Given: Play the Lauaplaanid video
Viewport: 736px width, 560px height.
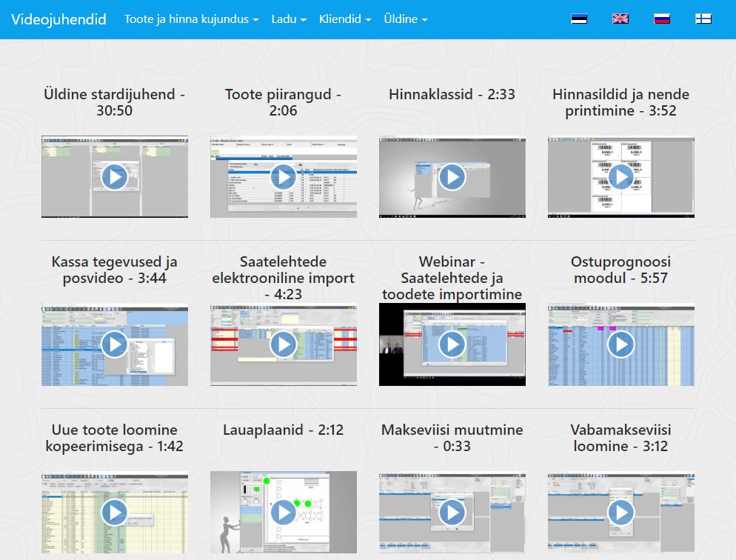Looking at the screenshot, I should 283,513.
